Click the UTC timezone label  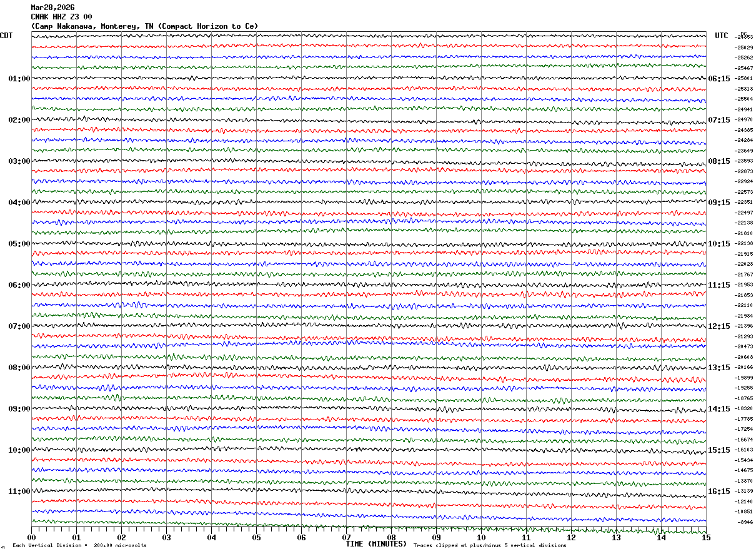pos(722,36)
